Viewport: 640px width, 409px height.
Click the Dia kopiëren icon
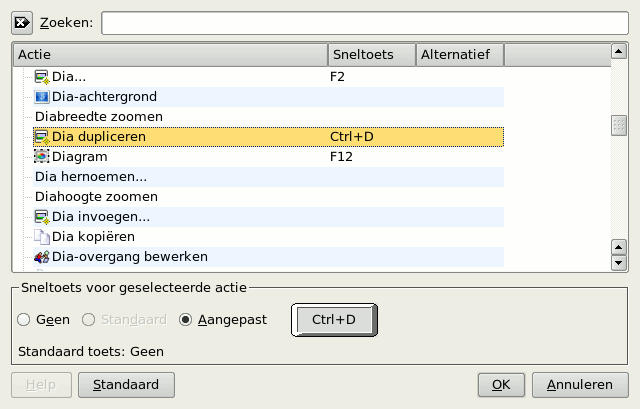click(42, 237)
